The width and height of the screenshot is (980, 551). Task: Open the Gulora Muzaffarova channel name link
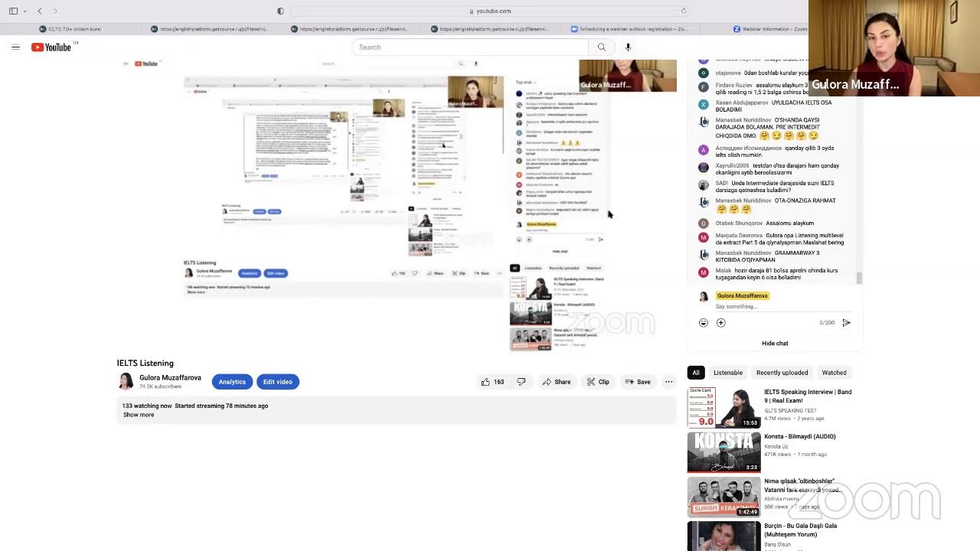170,377
